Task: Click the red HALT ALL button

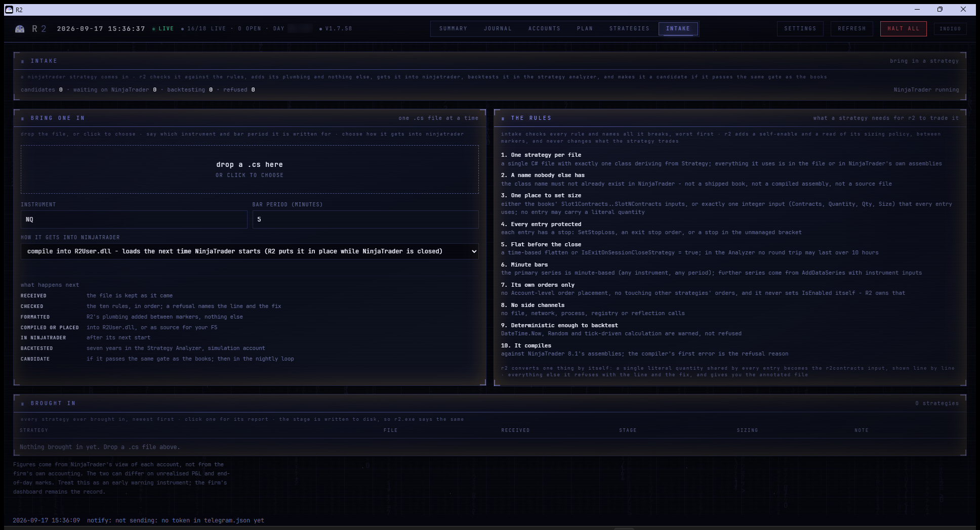Action: coord(904,29)
